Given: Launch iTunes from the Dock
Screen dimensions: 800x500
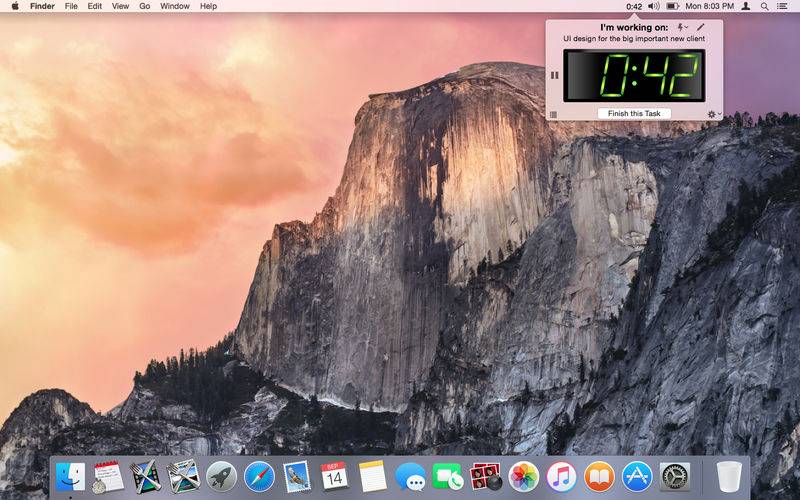Looking at the screenshot, I should 561,477.
